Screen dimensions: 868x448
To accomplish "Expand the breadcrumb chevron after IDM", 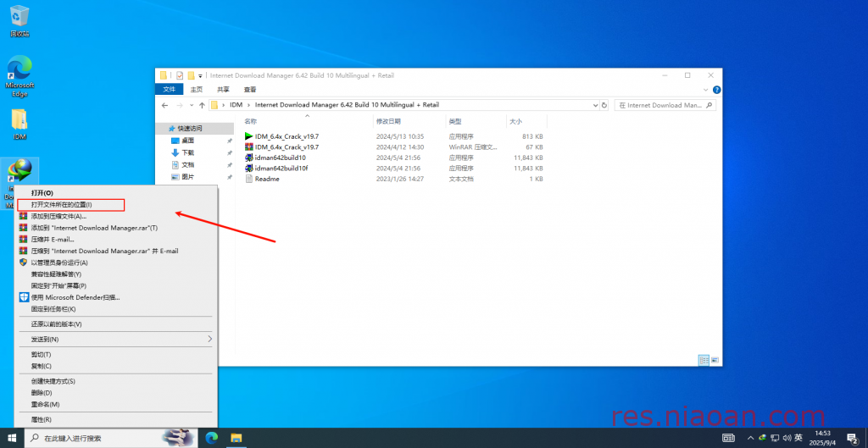I will 249,105.
